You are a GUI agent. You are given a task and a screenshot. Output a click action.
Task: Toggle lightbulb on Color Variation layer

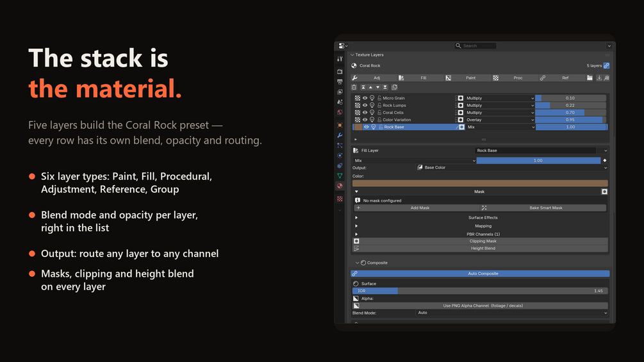(x=372, y=120)
